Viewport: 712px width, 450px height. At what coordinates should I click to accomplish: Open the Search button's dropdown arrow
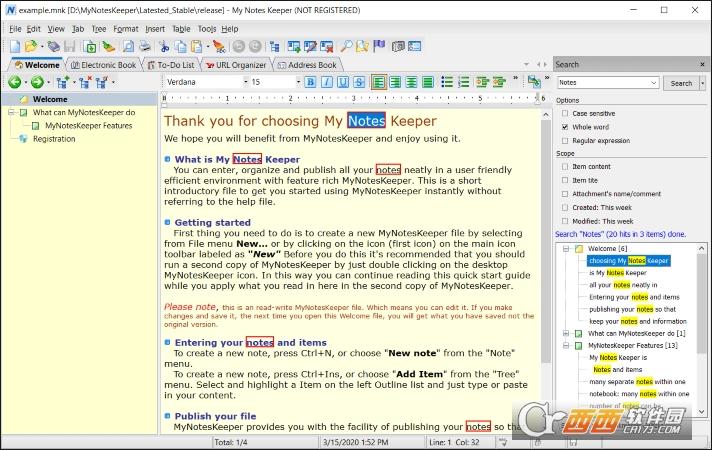702,83
